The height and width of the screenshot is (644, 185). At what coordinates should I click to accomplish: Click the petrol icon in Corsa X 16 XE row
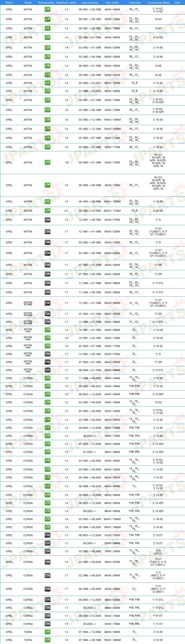pyautogui.click(x=47, y=527)
